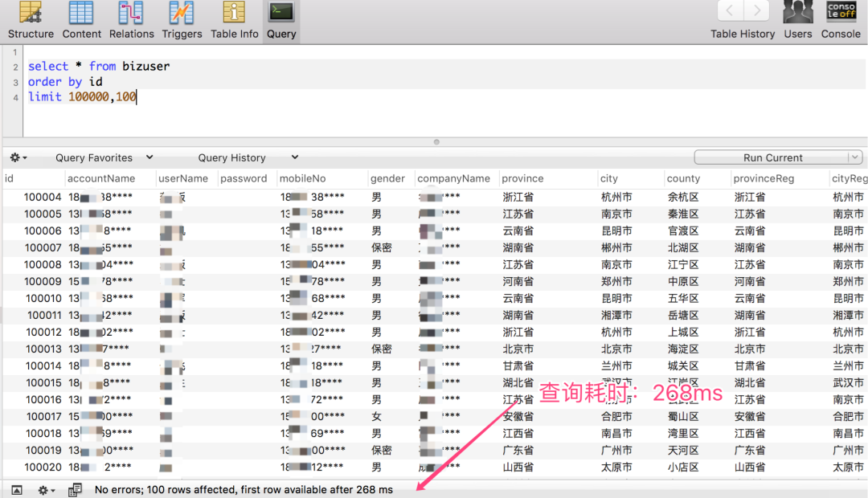Open the gear menu in the status bar

(46, 490)
